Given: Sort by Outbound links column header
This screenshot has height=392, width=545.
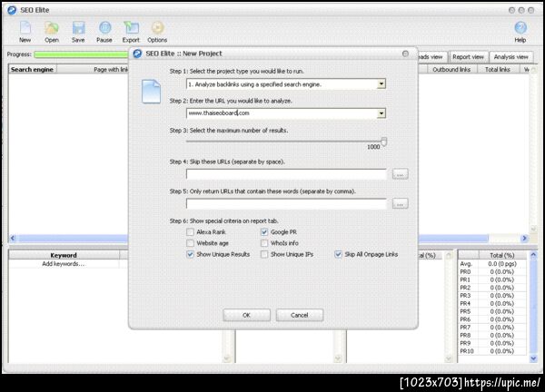Looking at the screenshot, I should pyautogui.click(x=451, y=70).
